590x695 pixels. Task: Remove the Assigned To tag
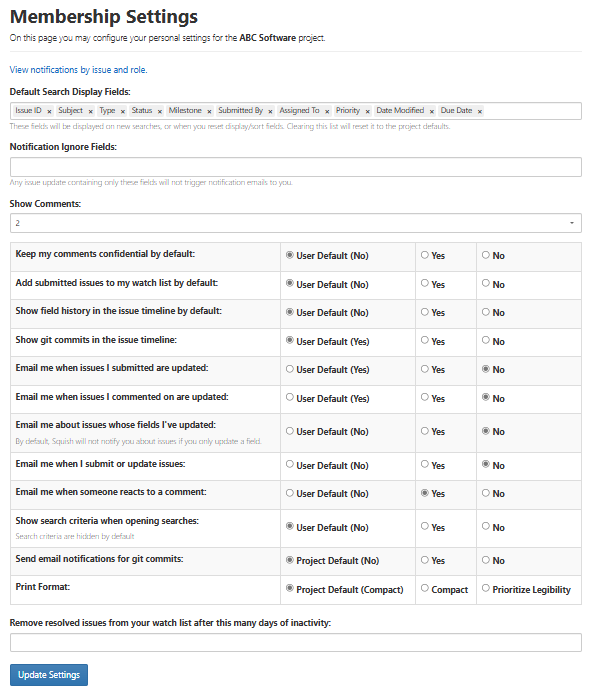tap(327, 112)
